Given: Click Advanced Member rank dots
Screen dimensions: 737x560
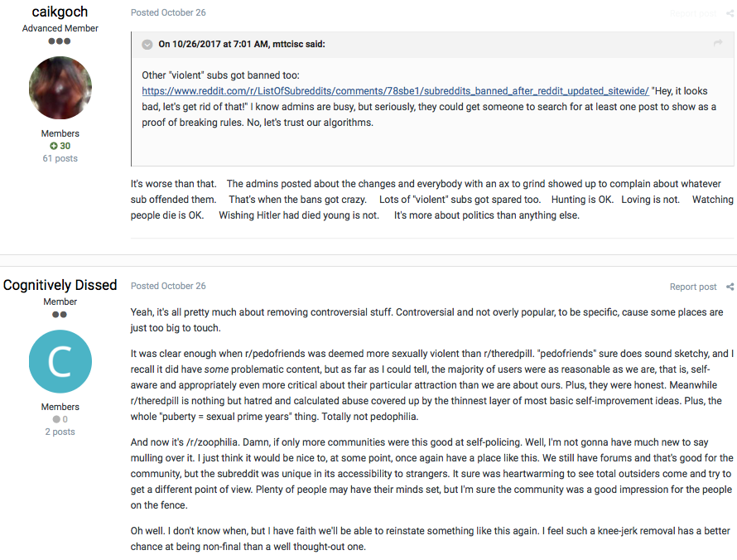Looking at the screenshot, I should pos(60,41).
